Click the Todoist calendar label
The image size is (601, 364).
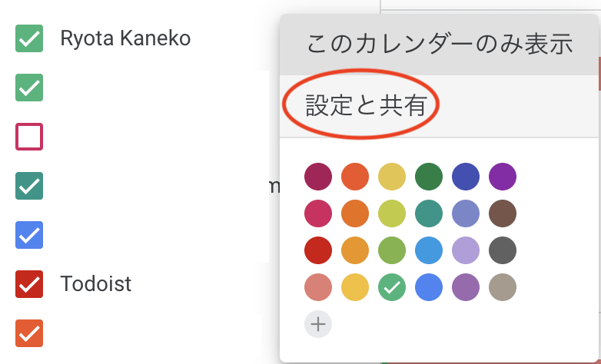[x=96, y=284]
